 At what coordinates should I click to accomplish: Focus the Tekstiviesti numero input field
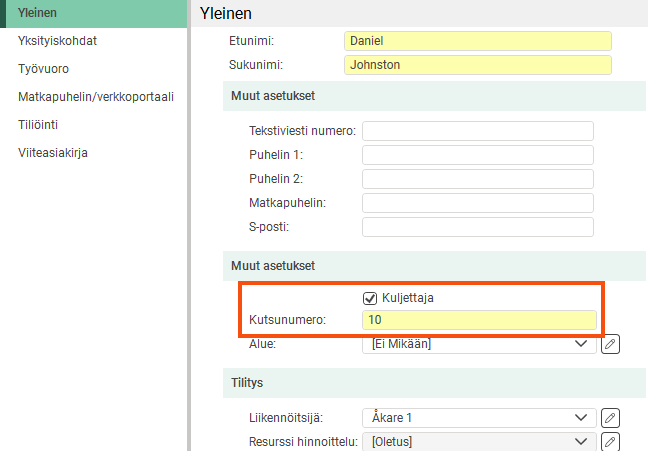point(477,131)
